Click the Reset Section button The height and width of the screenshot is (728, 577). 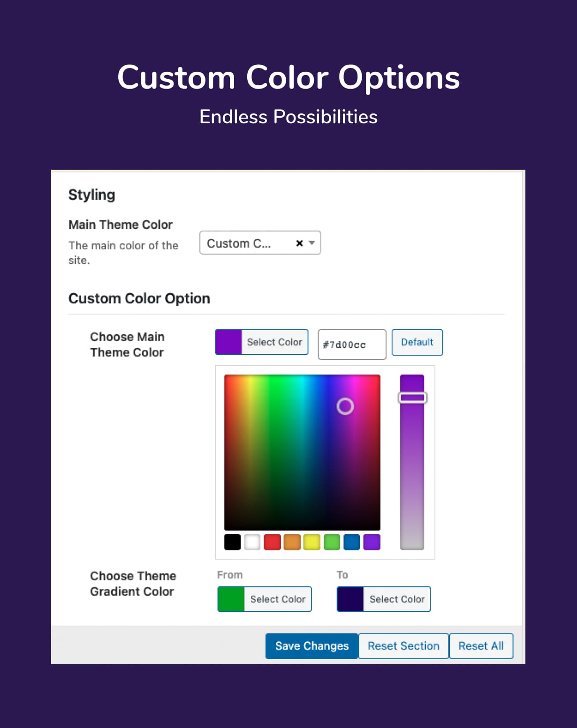pos(403,646)
